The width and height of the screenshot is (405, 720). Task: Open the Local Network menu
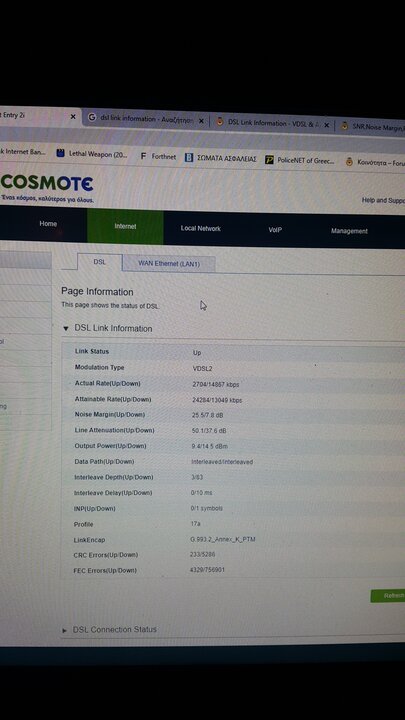pyautogui.click(x=201, y=228)
